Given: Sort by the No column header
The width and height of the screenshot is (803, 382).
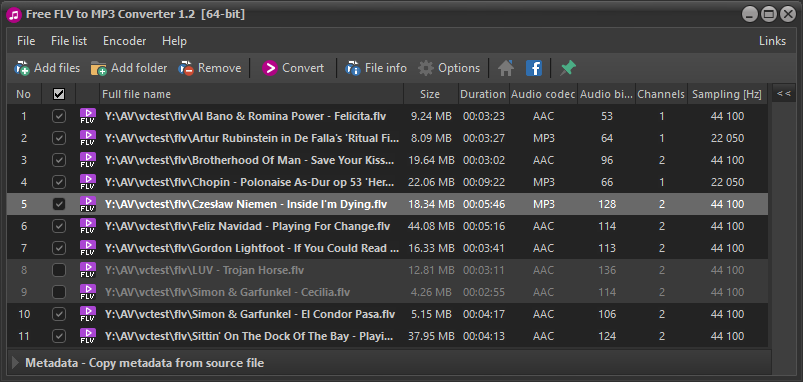Looking at the screenshot, I should point(24,94).
